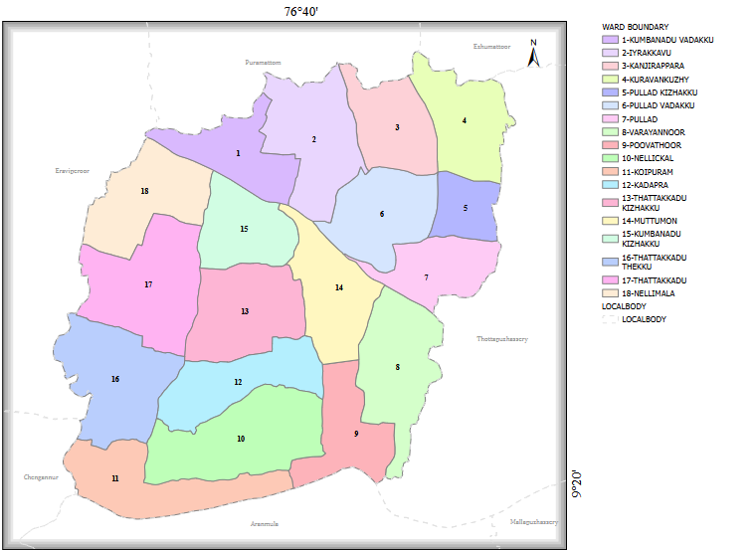
Task: Select legend entry 3-KANJIRAPPARA
Action: [653, 66]
